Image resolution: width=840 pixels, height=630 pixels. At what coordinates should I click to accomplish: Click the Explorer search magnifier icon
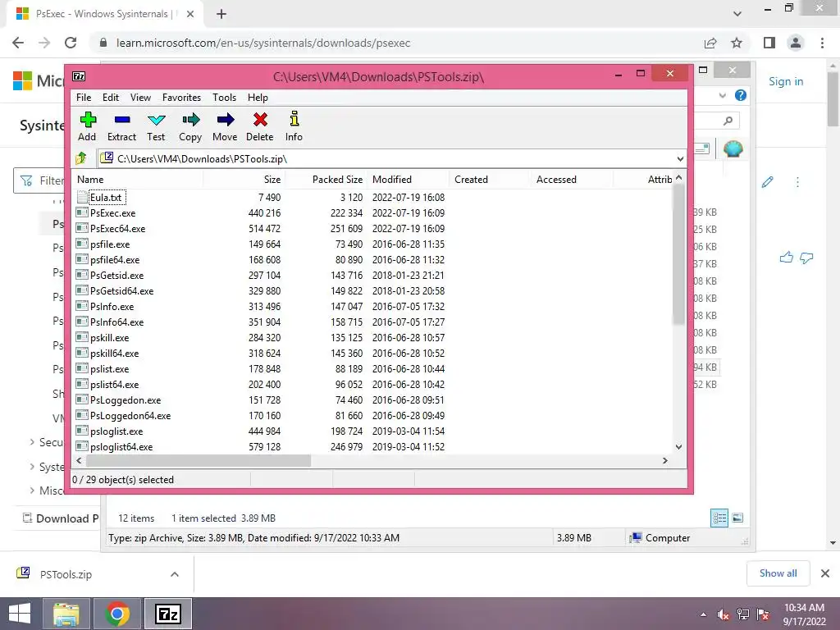pyautogui.click(x=728, y=121)
